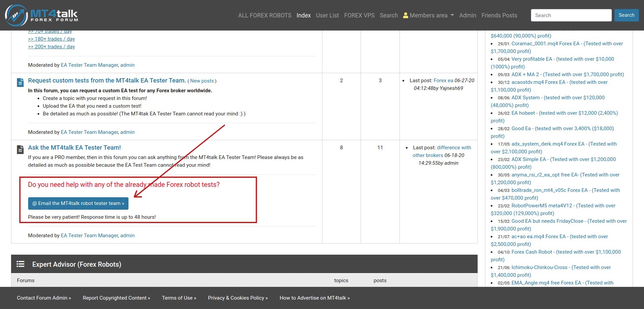Focus the top Search input field

coord(571,15)
